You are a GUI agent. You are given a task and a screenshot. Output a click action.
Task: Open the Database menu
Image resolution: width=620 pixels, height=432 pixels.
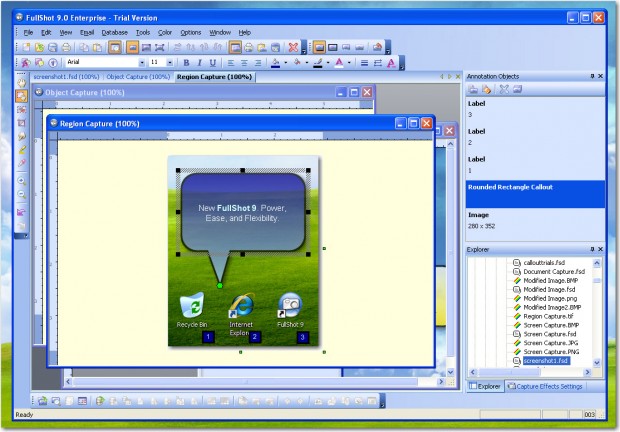pyautogui.click(x=114, y=32)
